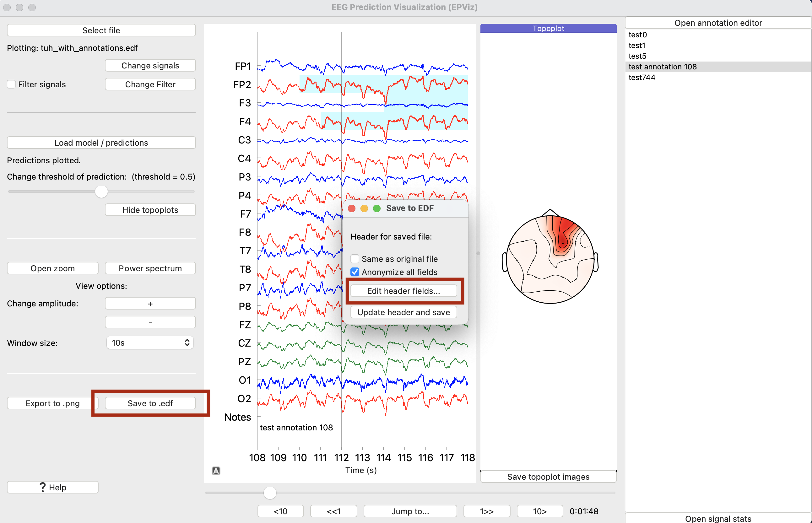Step forward one second with the 1>> button

click(x=486, y=511)
